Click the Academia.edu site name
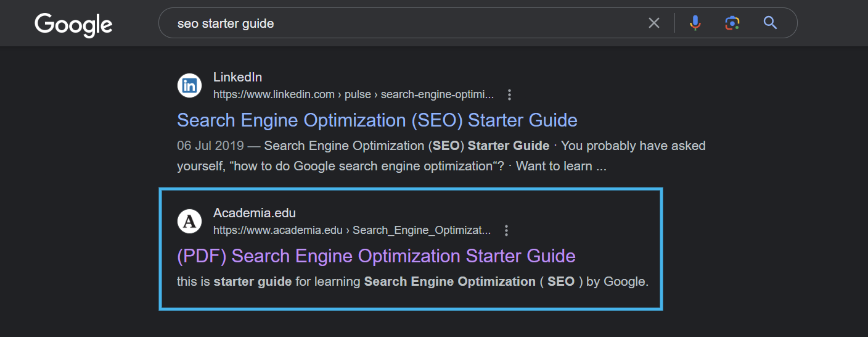Image resolution: width=868 pixels, height=337 pixels. [254, 213]
